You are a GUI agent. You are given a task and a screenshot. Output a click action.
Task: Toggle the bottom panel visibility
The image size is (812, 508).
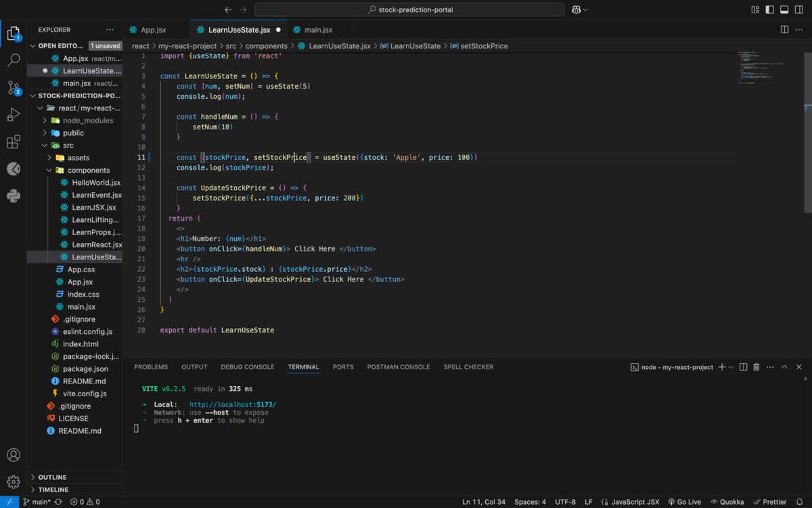tap(785, 9)
